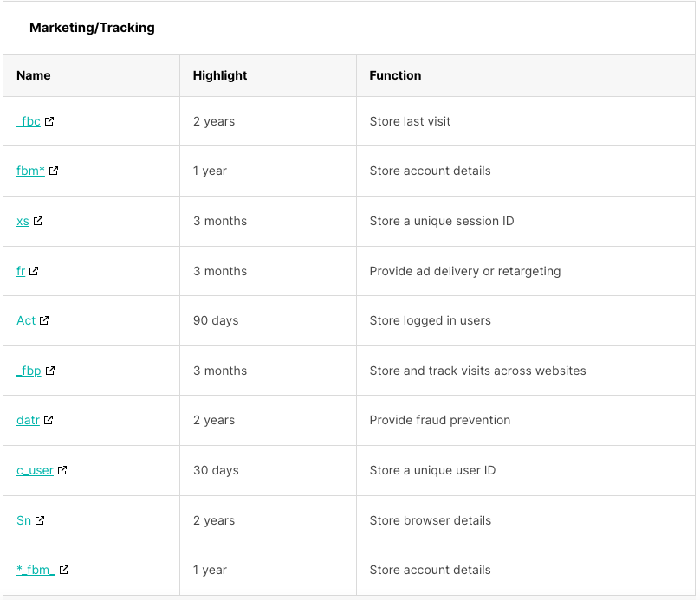The width and height of the screenshot is (700, 600).
Task: Follow the _fbp cookie link
Action: pyautogui.click(x=29, y=371)
